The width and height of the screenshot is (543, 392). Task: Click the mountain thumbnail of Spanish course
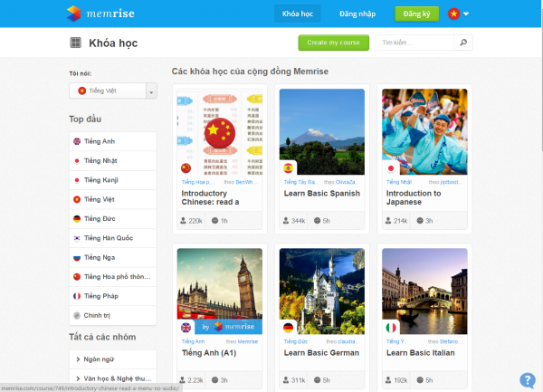[322, 131]
